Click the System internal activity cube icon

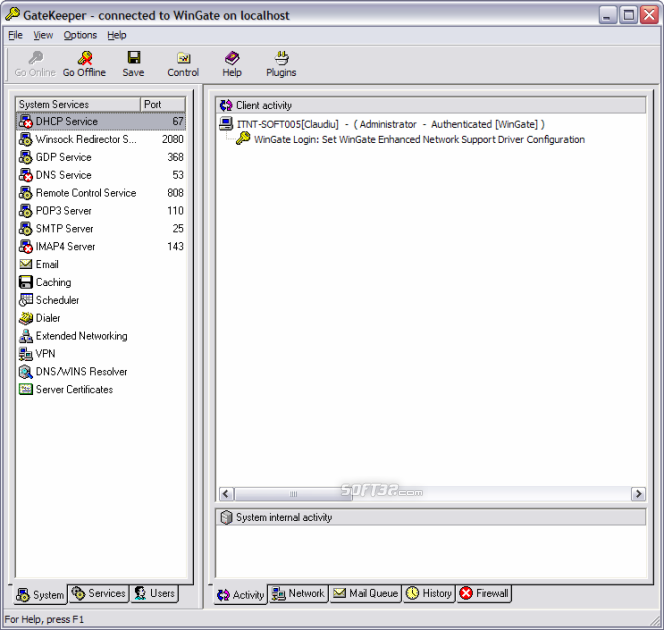point(227,517)
